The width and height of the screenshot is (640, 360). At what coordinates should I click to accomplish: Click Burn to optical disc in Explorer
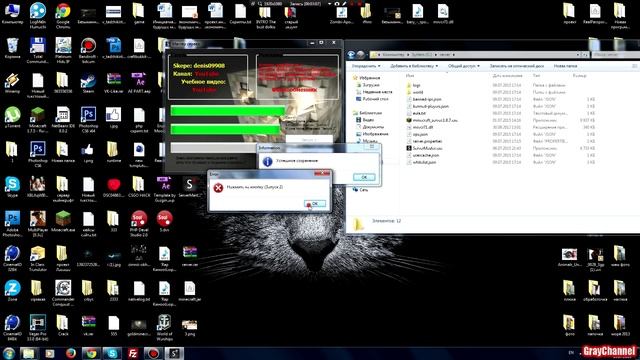tap(516, 66)
